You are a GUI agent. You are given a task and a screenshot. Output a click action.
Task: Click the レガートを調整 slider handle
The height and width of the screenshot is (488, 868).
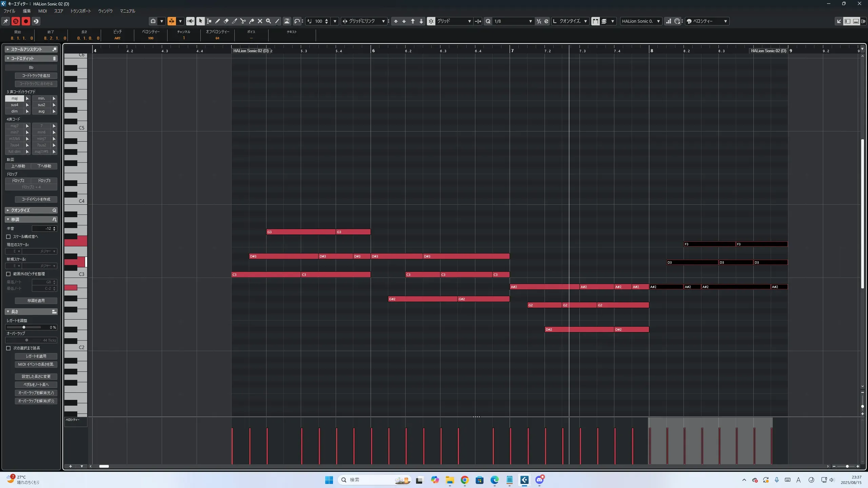tap(24, 327)
